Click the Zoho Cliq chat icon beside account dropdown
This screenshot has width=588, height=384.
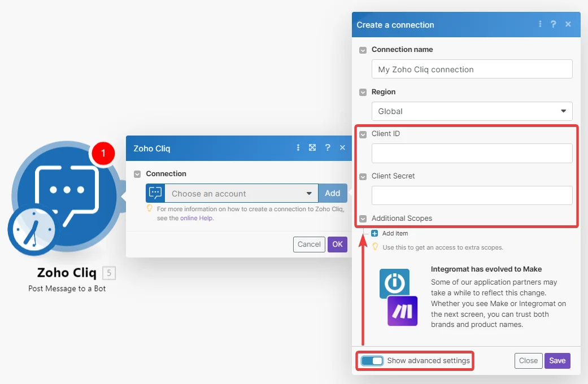tap(155, 193)
